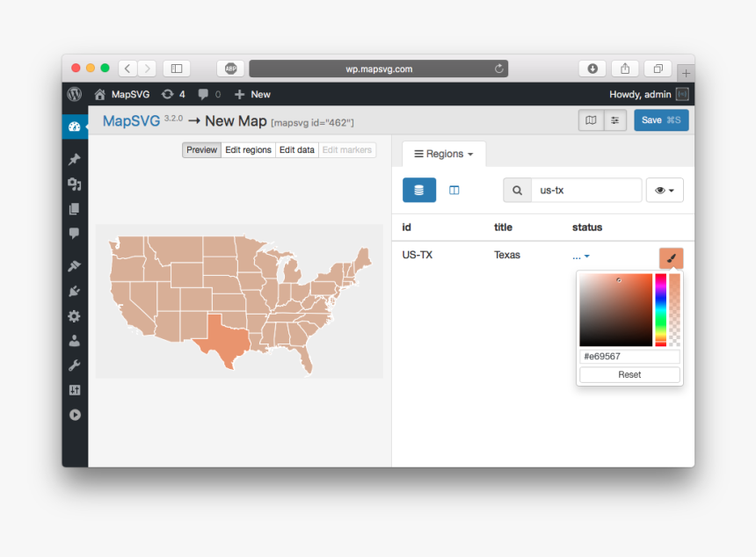Screen dimensions: 756x557
Task: Pick a shade in the saturation square
Action: [x=615, y=310]
